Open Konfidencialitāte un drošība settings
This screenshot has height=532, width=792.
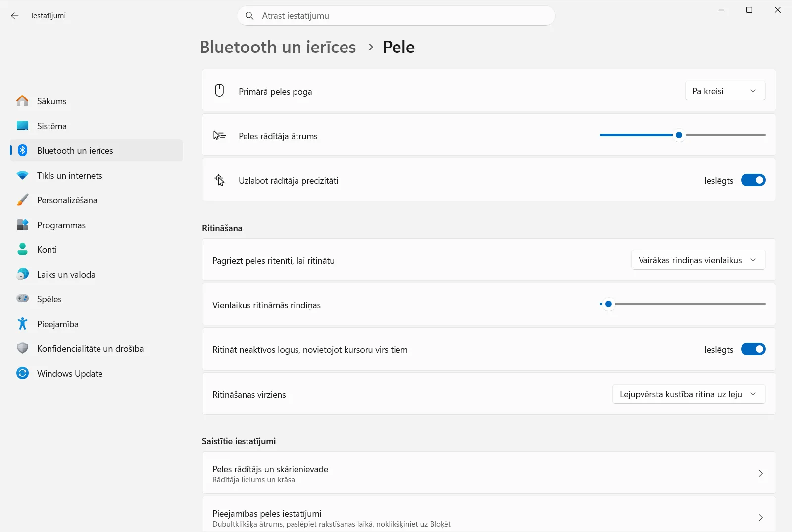pyautogui.click(x=97, y=348)
